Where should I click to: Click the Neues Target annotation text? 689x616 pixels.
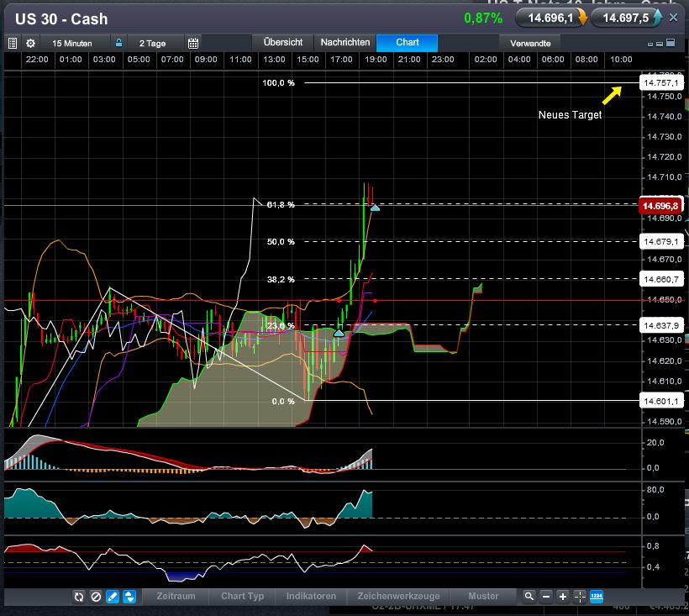570,115
